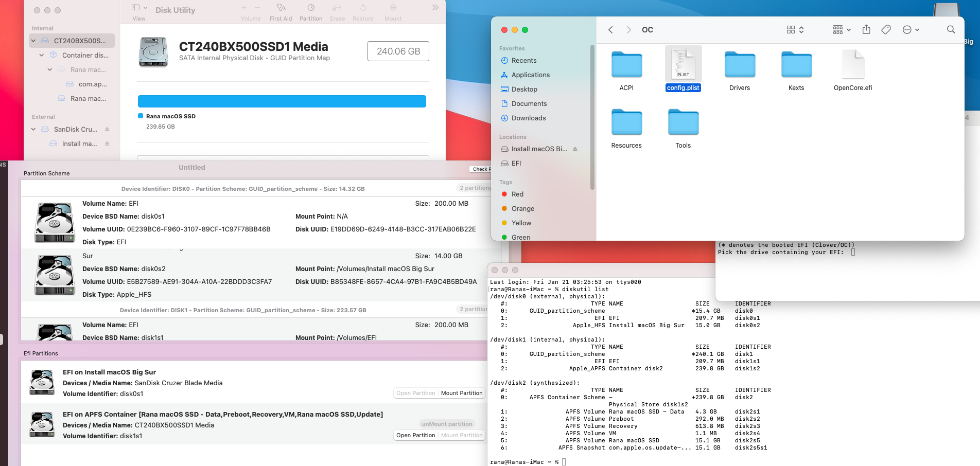Click Mount icon in Disk Utility toolbar
The width and height of the screenshot is (980, 466).
coord(393,8)
